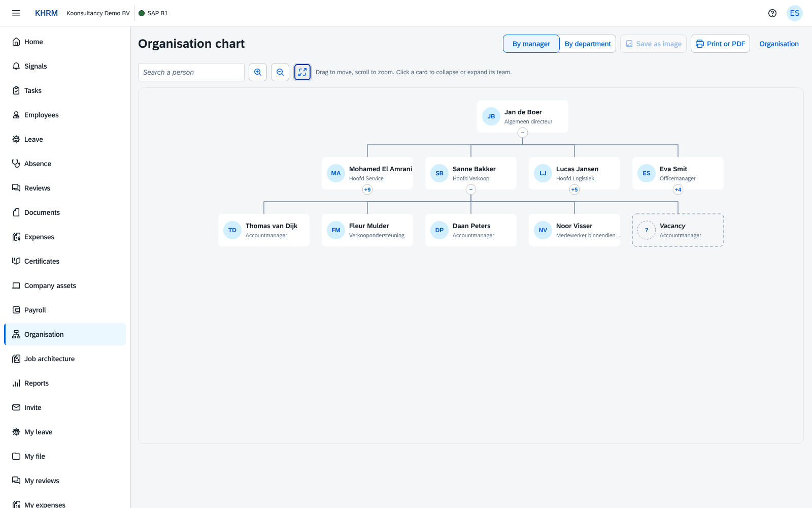Viewport: 812px width, 508px height.
Task: Open My leave menu item
Action: pyautogui.click(x=65, y=432)
